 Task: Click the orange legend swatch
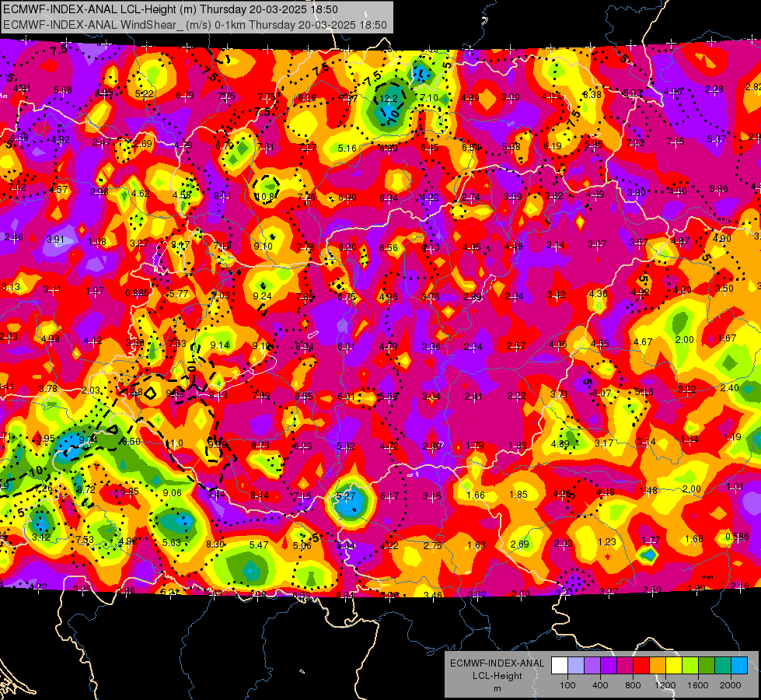point(658,666)
